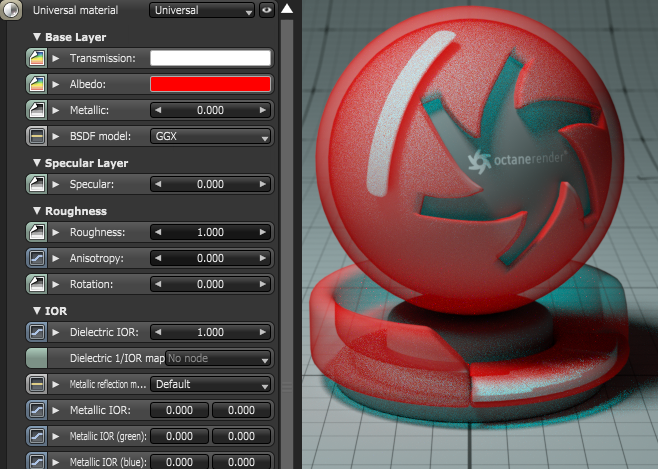Screen dimensions: 658x469
Task: Expand the Dielectric IOR parameter arrow
Action: (56, 332)
